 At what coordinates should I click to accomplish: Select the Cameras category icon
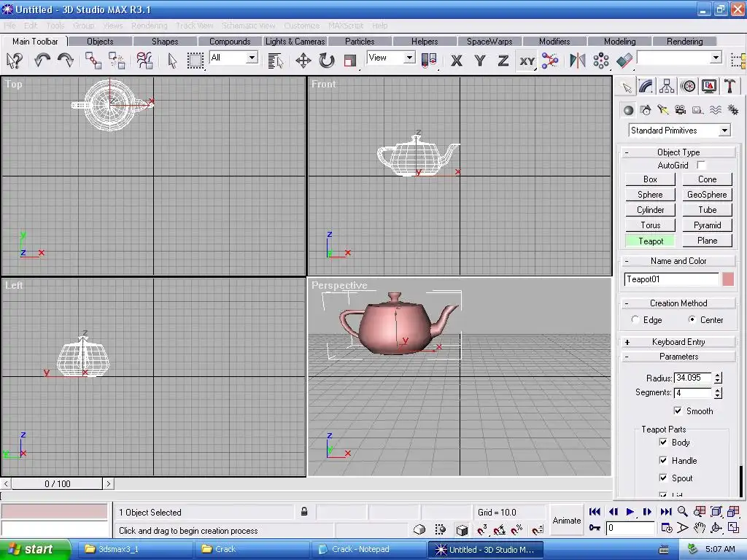pos(681,111)
